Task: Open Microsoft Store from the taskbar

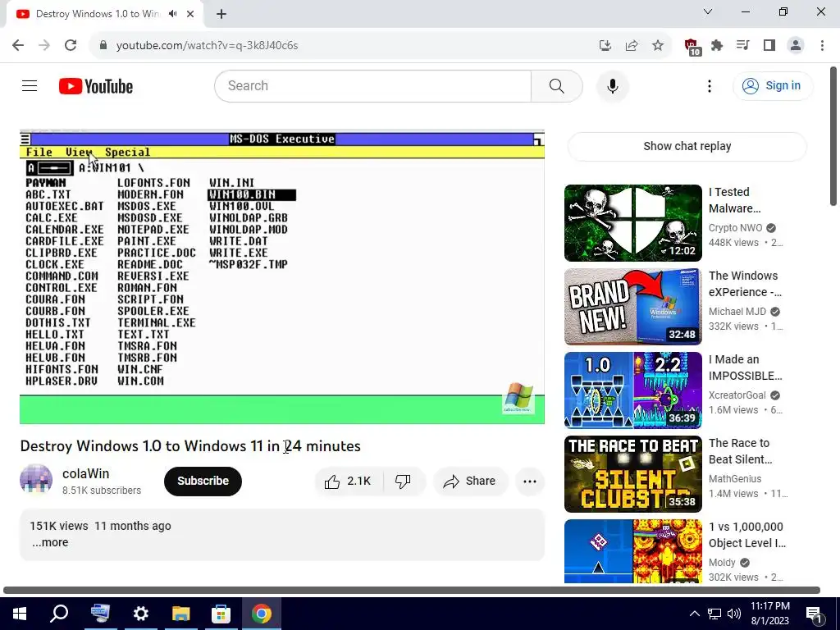Action: click(x=221, y=614)
